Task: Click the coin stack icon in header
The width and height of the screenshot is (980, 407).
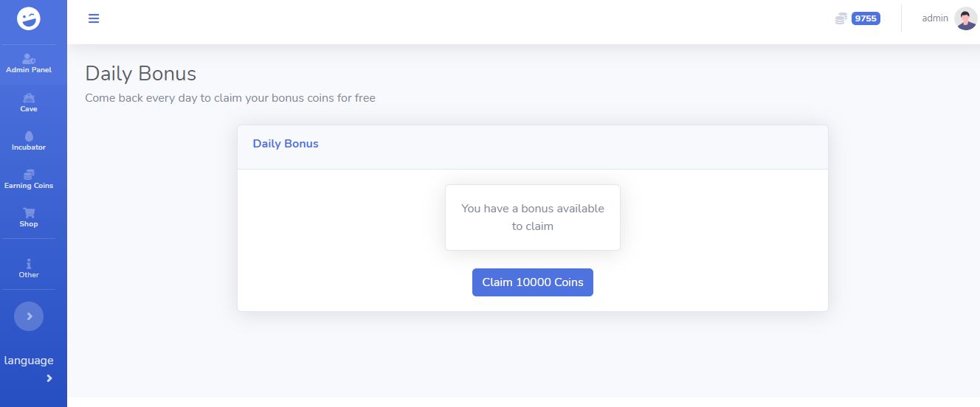Action: click(x=841, y=18)
